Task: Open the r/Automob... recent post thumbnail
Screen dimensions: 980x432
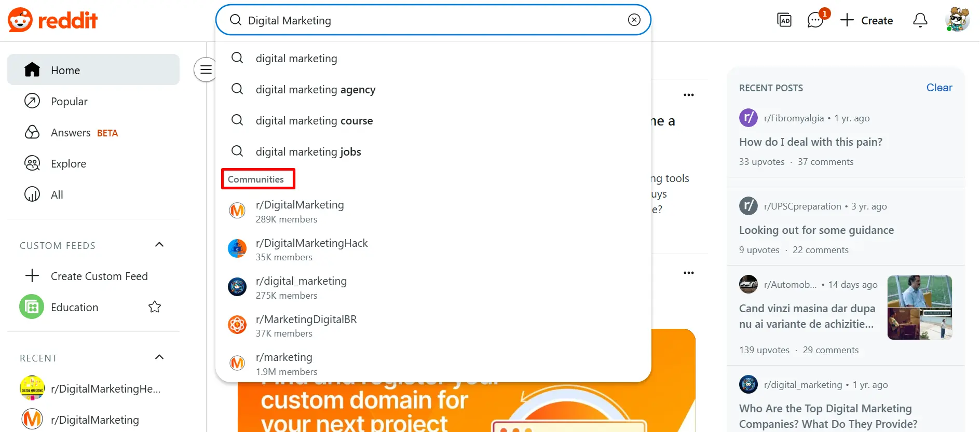Action: tap(919, 308)
